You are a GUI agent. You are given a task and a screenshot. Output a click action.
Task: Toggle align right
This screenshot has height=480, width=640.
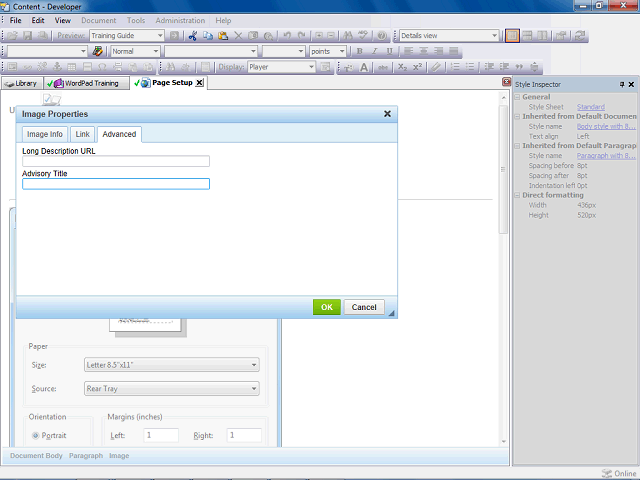point(439,51)
